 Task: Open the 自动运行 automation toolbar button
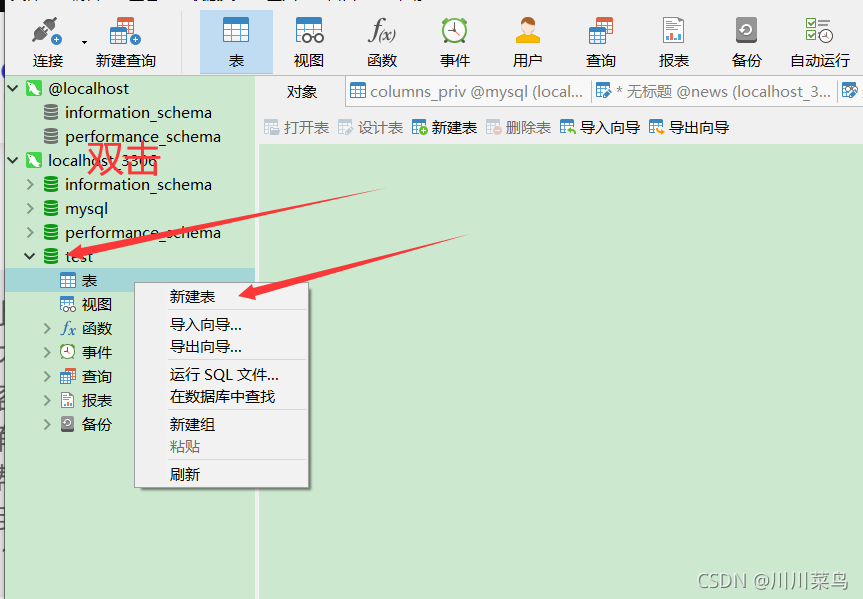[820, 42]
